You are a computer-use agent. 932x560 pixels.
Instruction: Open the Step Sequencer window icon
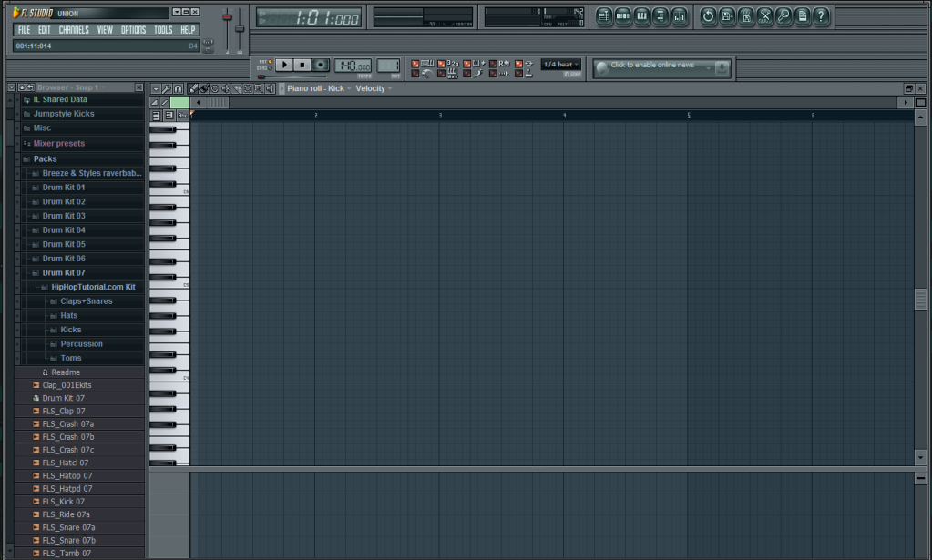pyautogui.click(x=623, y=16)
